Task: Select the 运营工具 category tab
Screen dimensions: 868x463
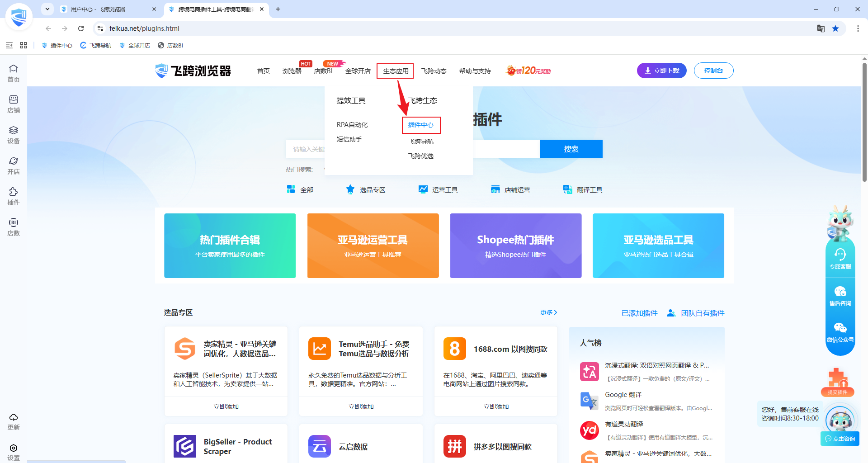Action: [x=438, y=189]
